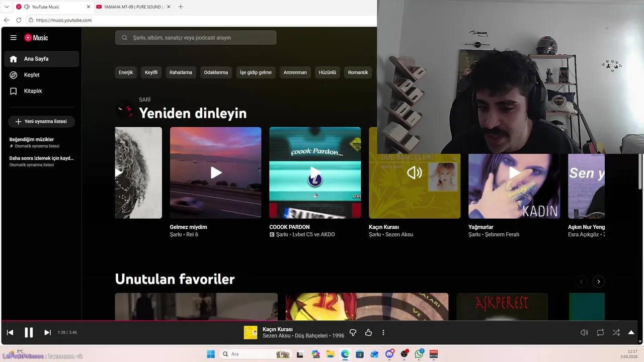Open Yağmurlar song title link
Screen dimensions: 644x362
tap(480, 227)
